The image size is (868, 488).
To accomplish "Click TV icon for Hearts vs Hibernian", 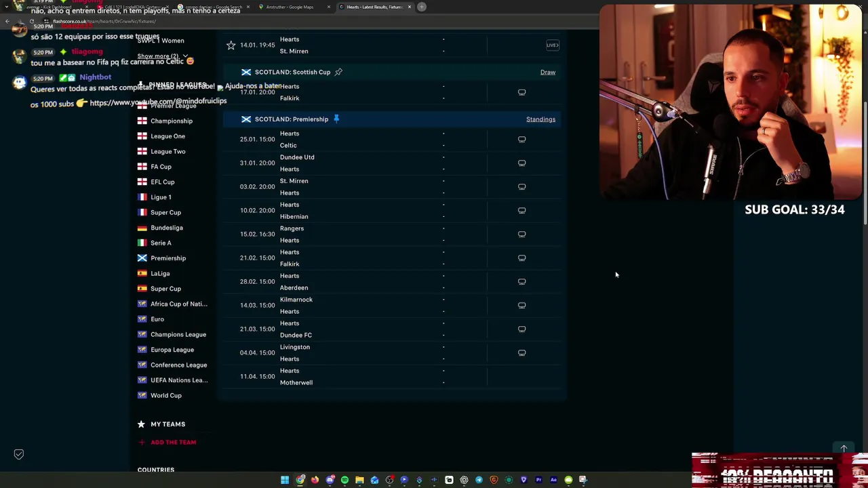I will 521,211.
